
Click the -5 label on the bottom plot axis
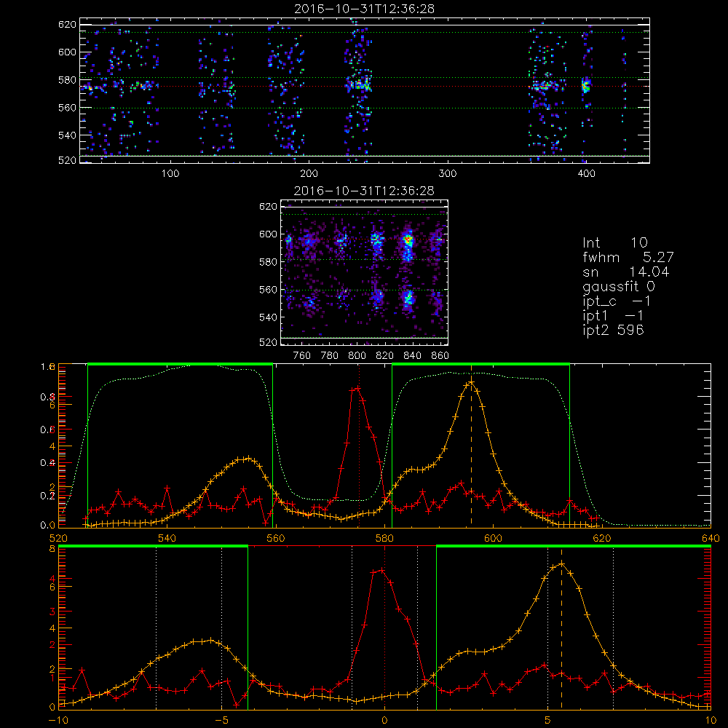click(x=221, y=721)
